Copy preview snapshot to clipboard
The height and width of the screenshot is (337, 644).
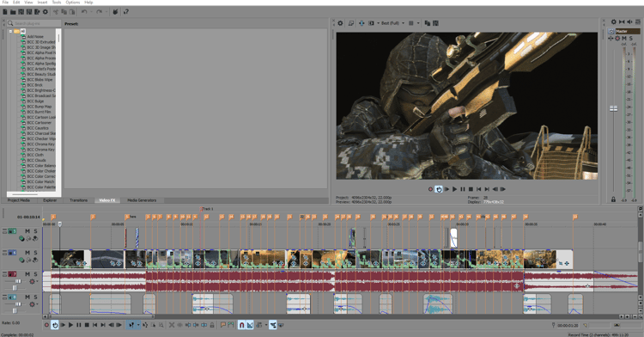427,23
